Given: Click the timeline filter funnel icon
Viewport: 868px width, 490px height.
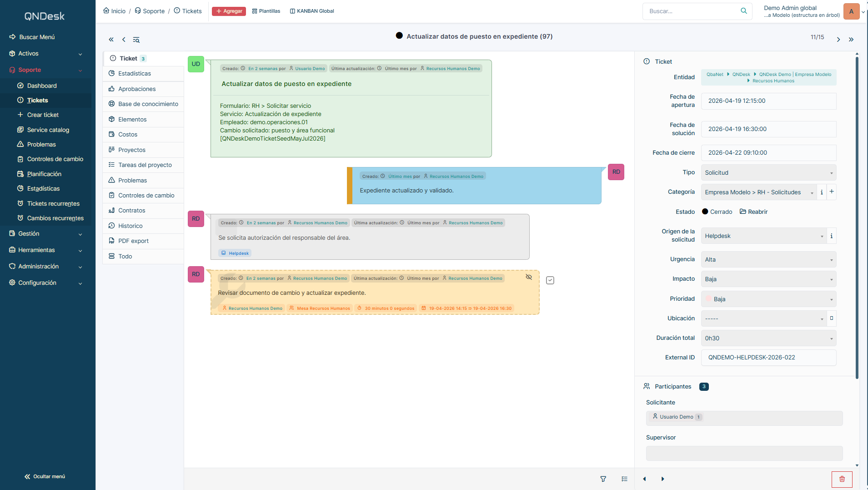Looking at the screenshot, I should pyautogui.click(x=603, y=479).
